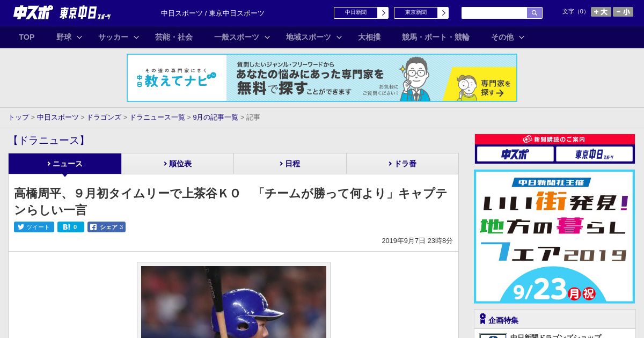Click the 東京中日スポーツ subscription button in the sidebar
644x338 pixels.
point(594,154)
